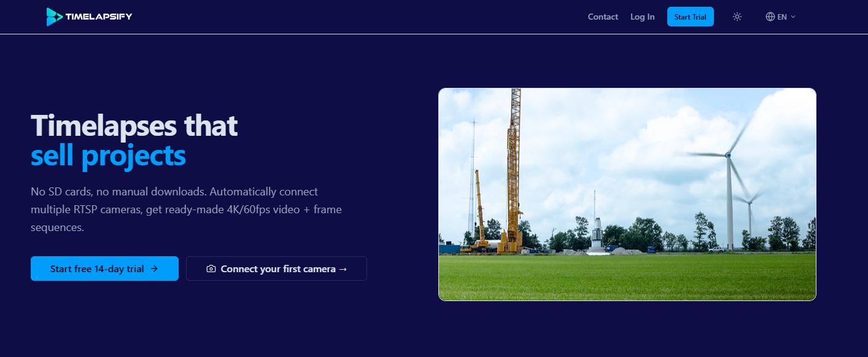
Task: Click the Start Trial button
Action: (690, 17)
